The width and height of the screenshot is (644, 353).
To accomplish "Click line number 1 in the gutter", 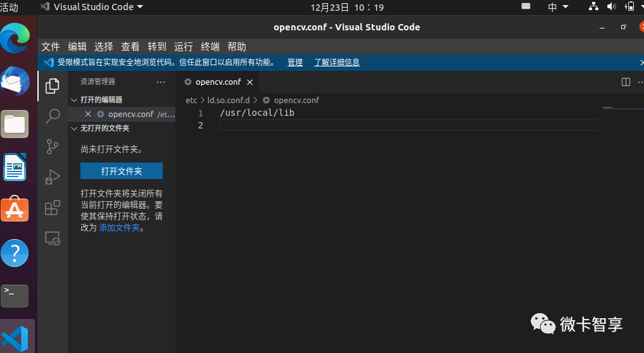I will pos(201,113).
